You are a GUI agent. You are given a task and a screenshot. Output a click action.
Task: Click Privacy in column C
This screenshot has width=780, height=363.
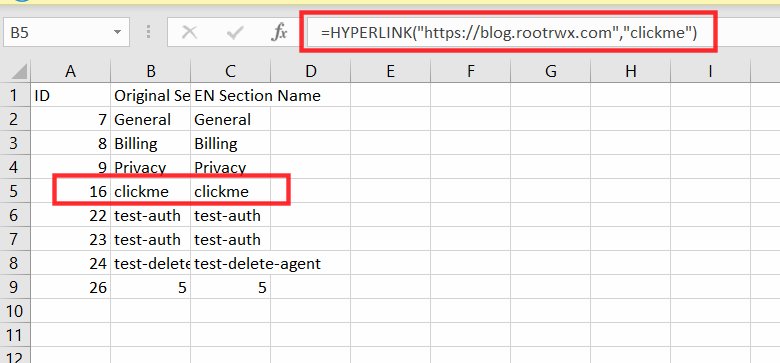(230, 167)
